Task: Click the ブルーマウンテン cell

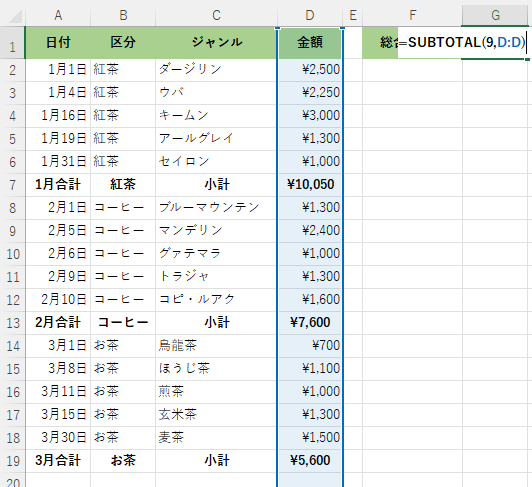Action: 216,208
